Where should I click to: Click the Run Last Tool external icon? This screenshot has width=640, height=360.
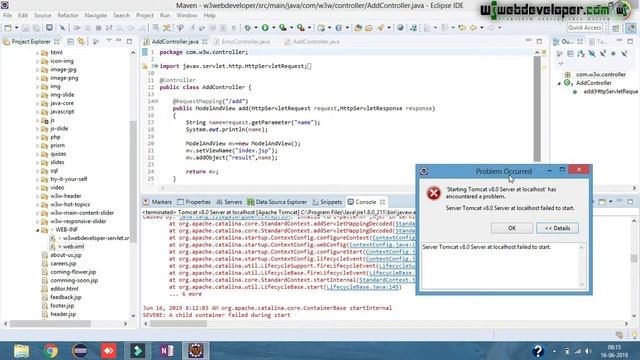coord(301,28)
